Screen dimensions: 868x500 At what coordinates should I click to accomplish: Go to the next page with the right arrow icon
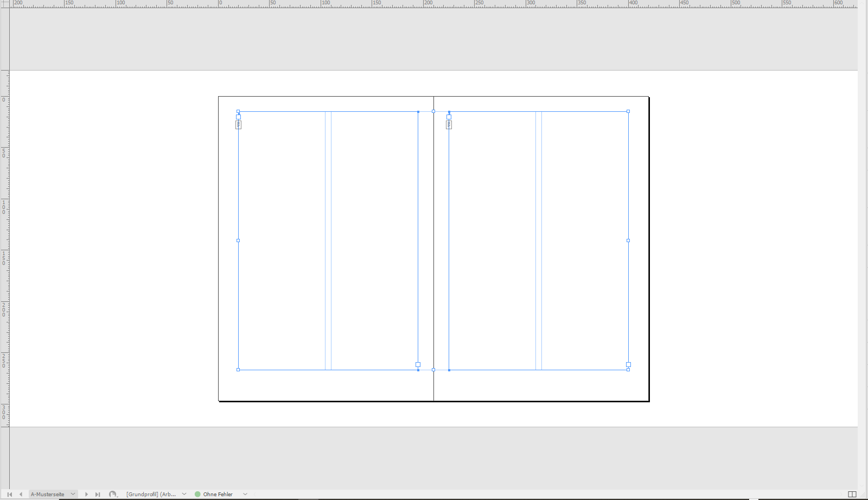87,494
